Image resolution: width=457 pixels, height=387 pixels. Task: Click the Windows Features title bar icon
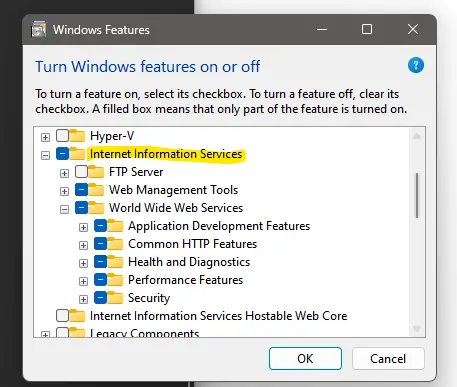click(x=39, y=29)
